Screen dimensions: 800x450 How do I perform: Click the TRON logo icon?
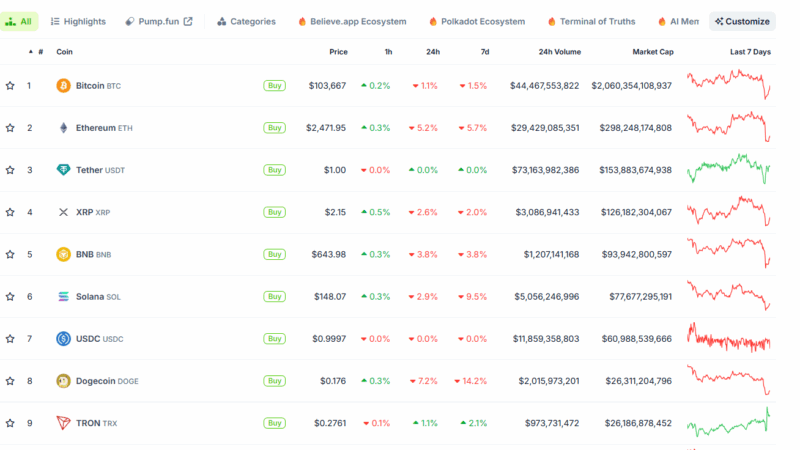pos(63,423)
